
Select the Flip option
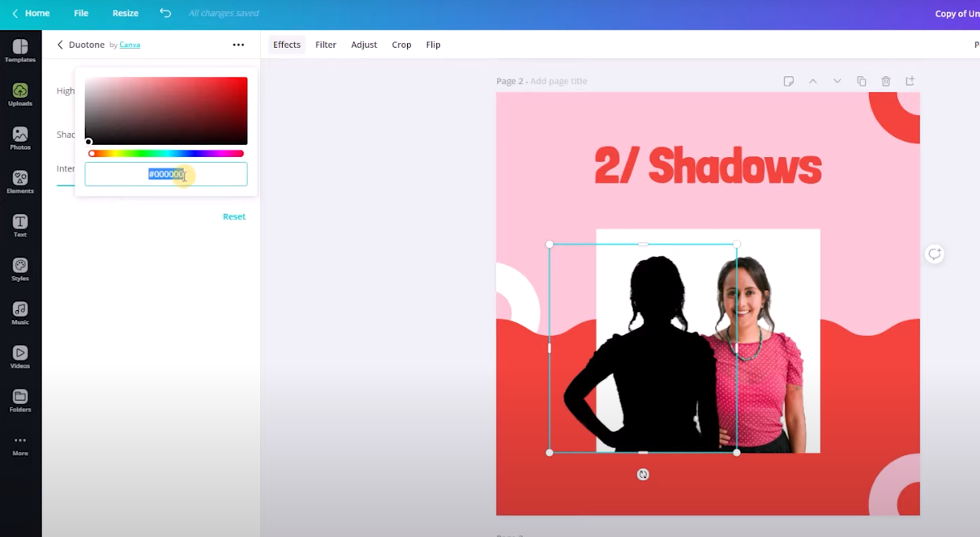(434, 45)
